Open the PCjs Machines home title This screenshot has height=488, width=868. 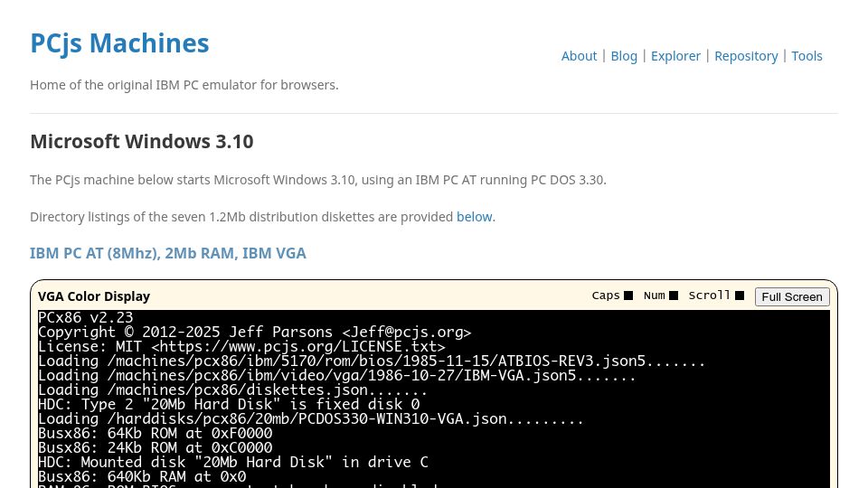pos(119,43)
